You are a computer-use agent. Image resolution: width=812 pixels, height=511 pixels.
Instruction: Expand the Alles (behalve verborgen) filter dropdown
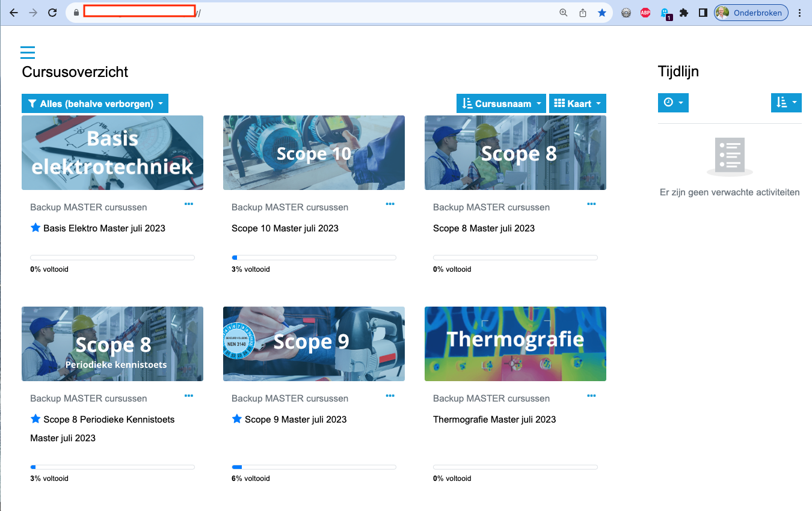point(95,103)
